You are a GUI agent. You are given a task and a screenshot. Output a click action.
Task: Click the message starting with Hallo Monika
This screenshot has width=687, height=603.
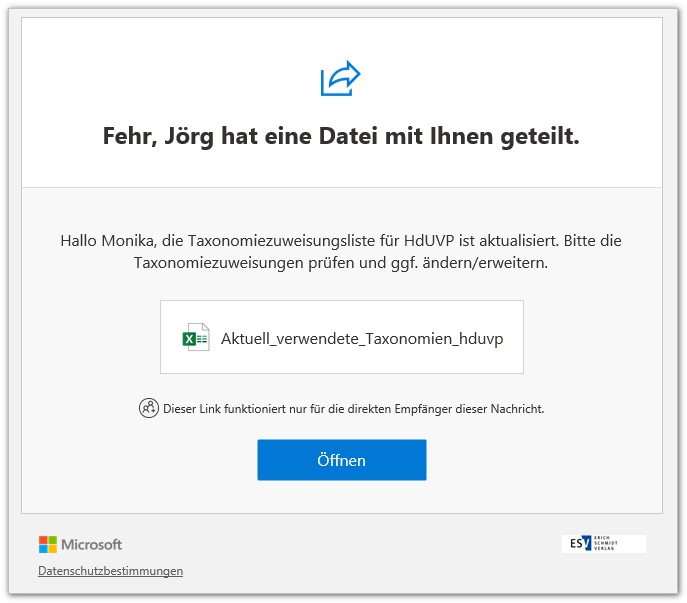coord(341,241)
